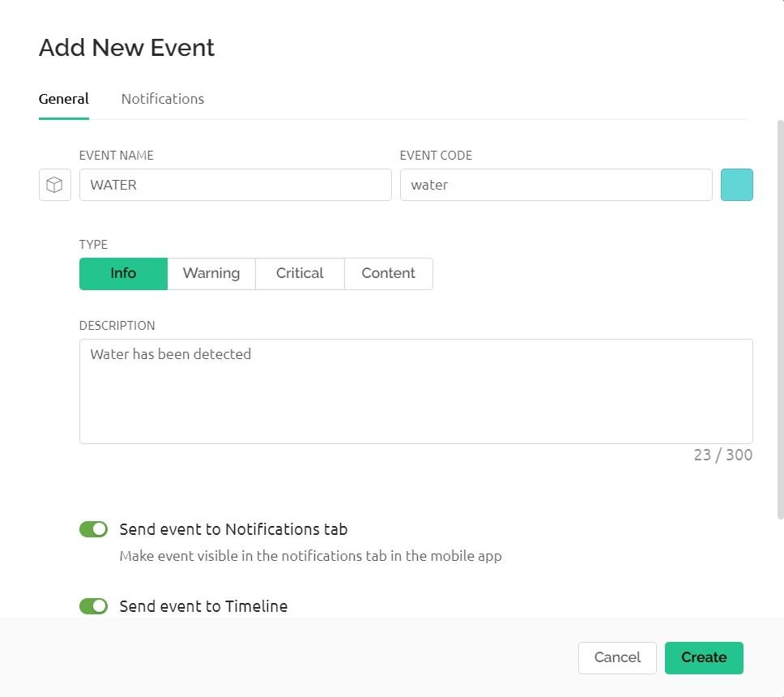Click the 'Send event to Timeline' label text

click(x=203, y=606)
